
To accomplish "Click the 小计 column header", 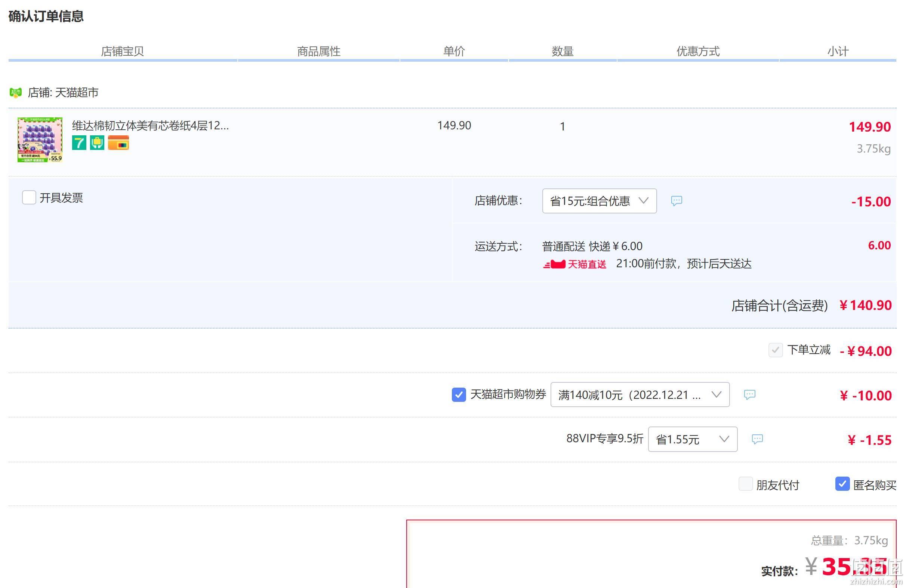I will (x=838, y=52).
